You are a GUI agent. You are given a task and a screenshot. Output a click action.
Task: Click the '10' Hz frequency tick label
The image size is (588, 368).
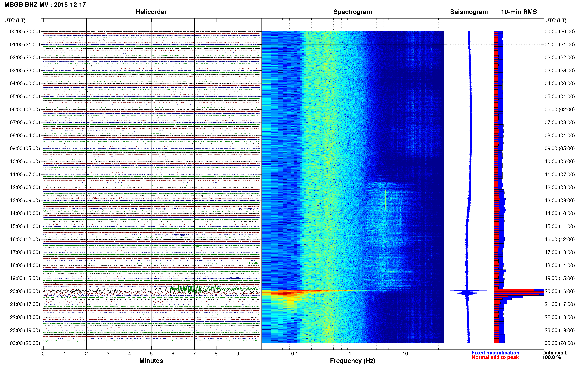coord(405,354)
